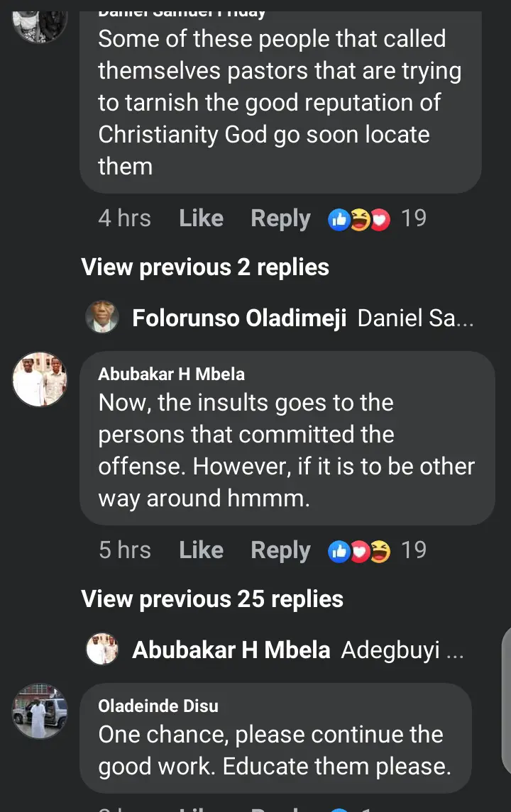Like Daniel's comment about pastors
This screenshot has width=511, height=812.
pos(201,218)
